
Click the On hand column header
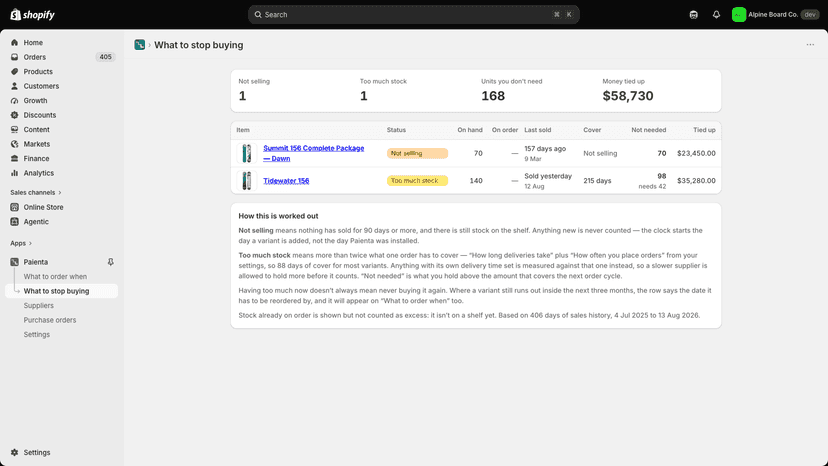470,130
